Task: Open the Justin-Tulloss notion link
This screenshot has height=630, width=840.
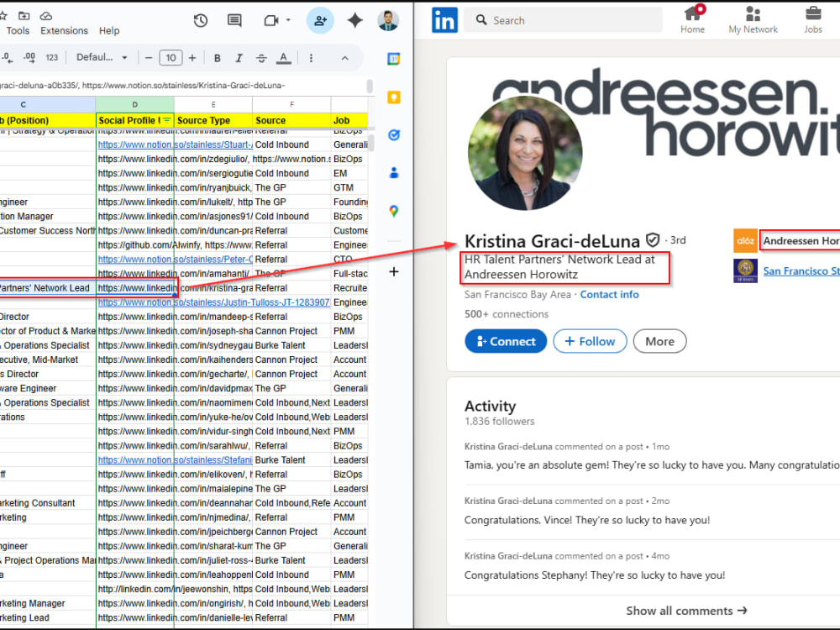Action: pos(213,302)
